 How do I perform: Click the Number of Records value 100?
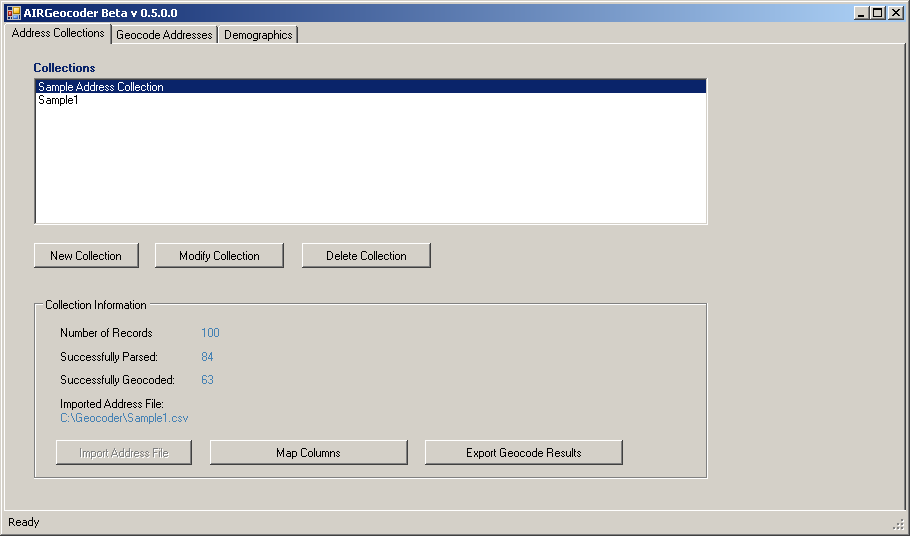point(210,332)
